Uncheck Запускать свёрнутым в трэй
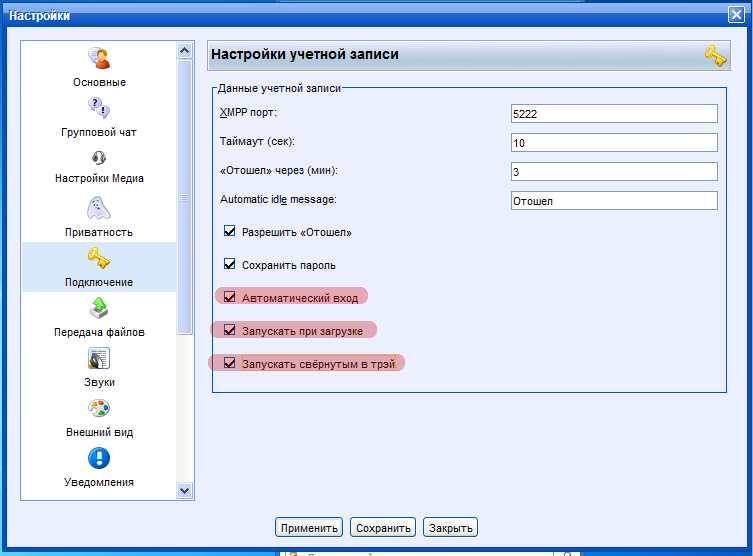Viewport: 753px width, 556px height. point(230,363)
